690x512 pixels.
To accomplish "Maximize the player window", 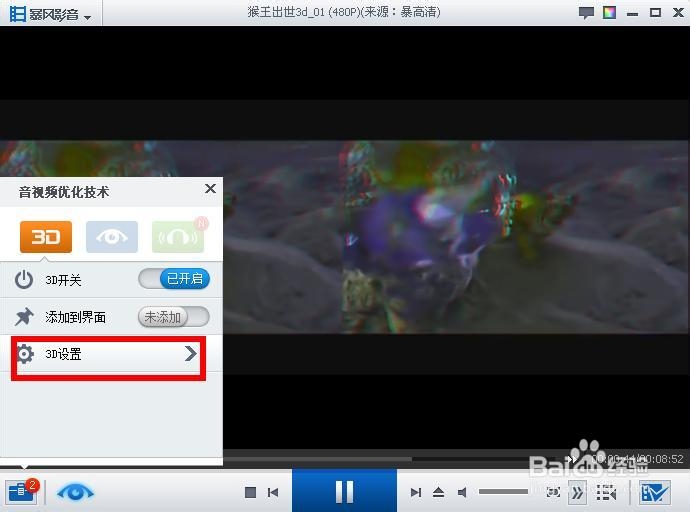I will point(655,12).
